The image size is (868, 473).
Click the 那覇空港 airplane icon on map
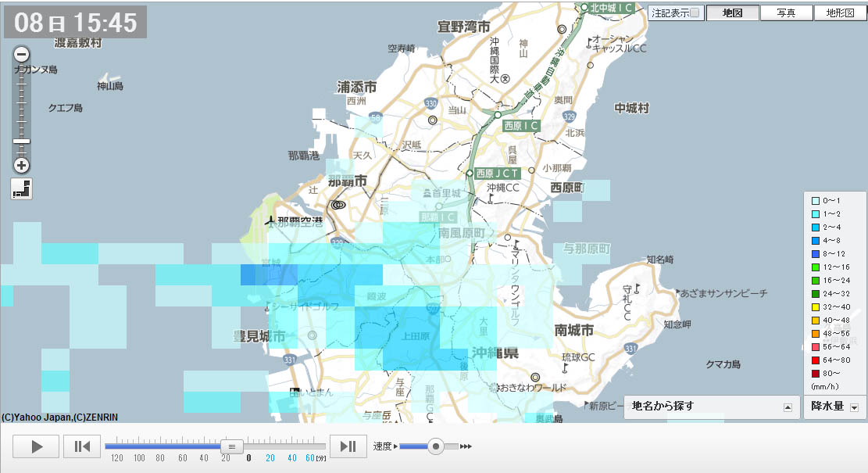click(x=271, y=220)
